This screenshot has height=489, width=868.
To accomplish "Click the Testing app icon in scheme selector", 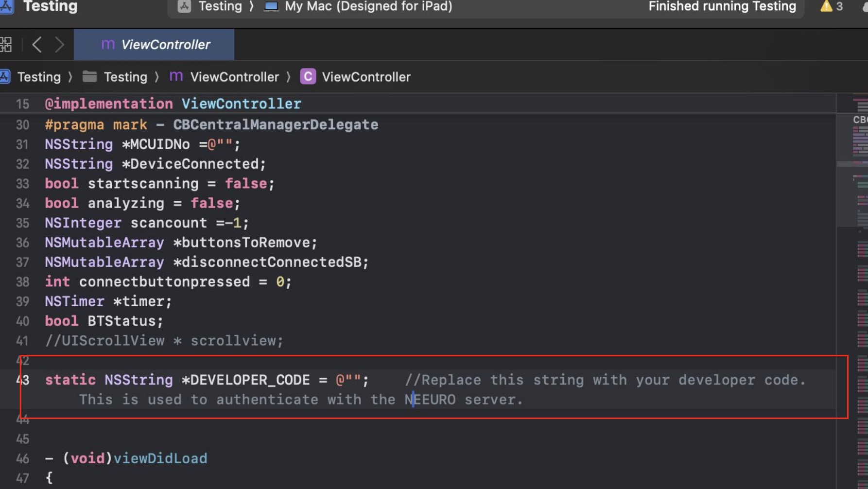I will click(185, 7).
